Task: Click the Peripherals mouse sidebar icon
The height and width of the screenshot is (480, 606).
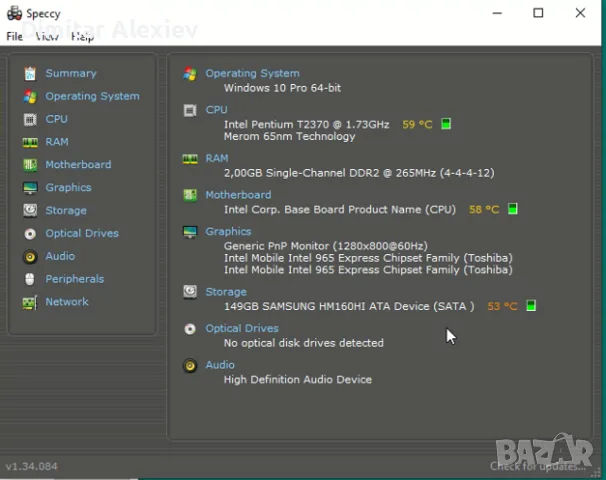Action: pyautogui.click(x=30, y=279)
